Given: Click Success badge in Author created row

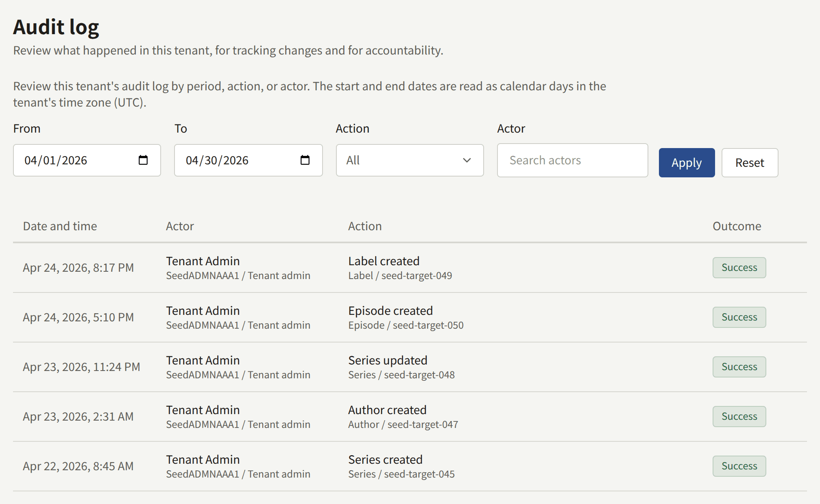Looking at the screenshot, I should click(x=739, y=417).
